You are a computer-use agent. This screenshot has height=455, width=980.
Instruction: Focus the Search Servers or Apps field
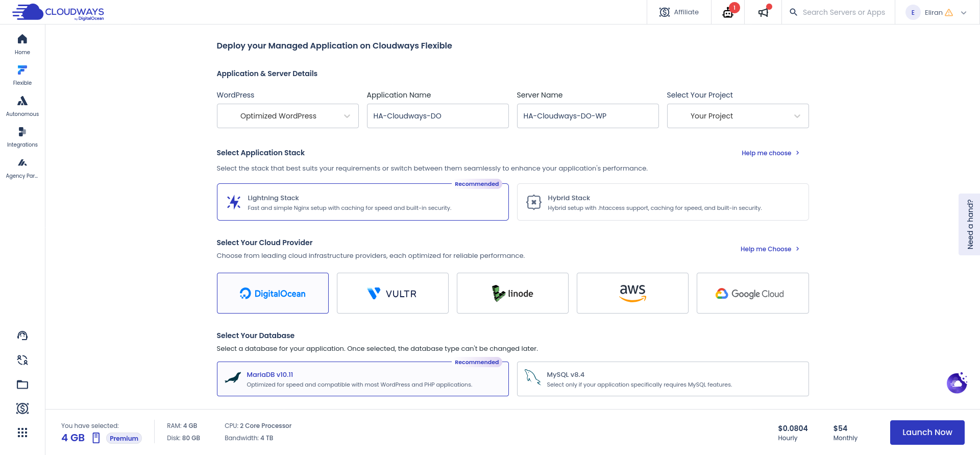844,12
